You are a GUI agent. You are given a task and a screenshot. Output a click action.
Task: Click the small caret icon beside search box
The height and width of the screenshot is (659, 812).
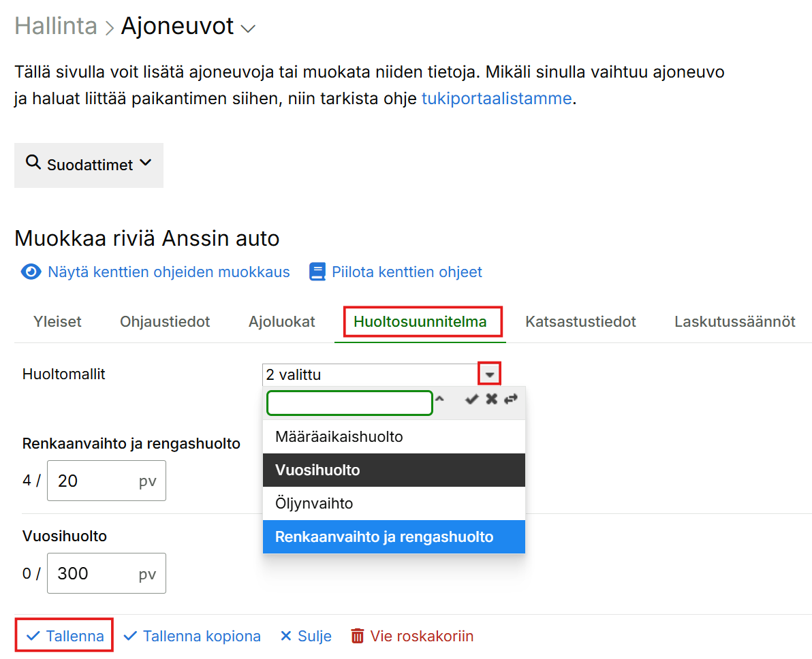[440, 400]
